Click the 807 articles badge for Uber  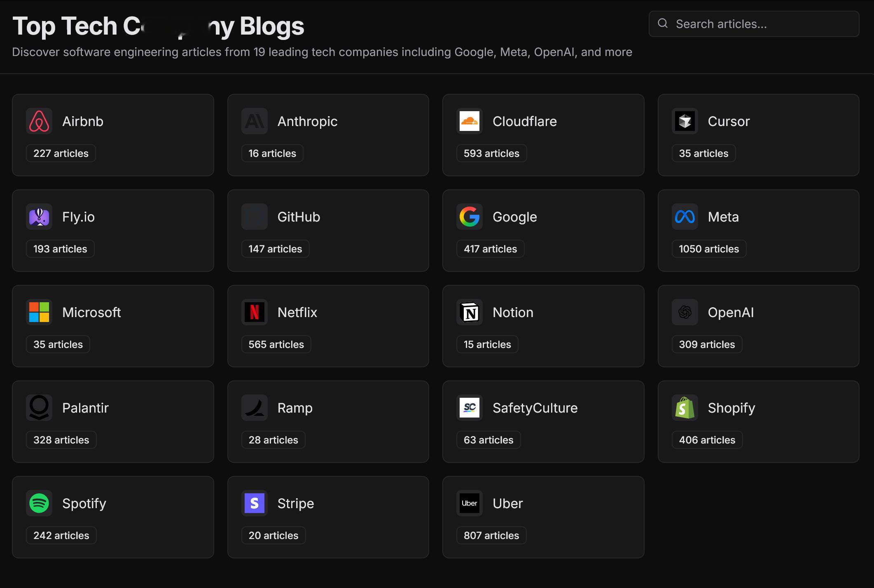point(491,536)
